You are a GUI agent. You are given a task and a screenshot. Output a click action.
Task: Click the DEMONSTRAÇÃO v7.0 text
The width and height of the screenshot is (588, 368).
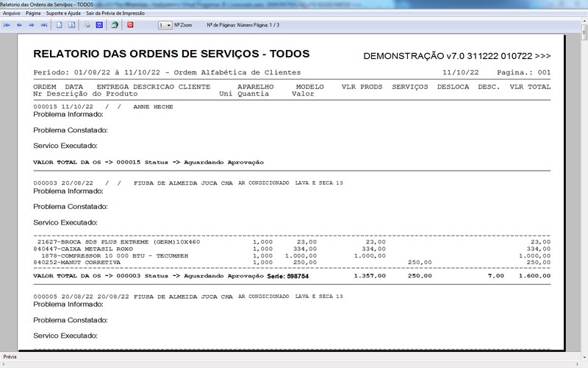456,56
